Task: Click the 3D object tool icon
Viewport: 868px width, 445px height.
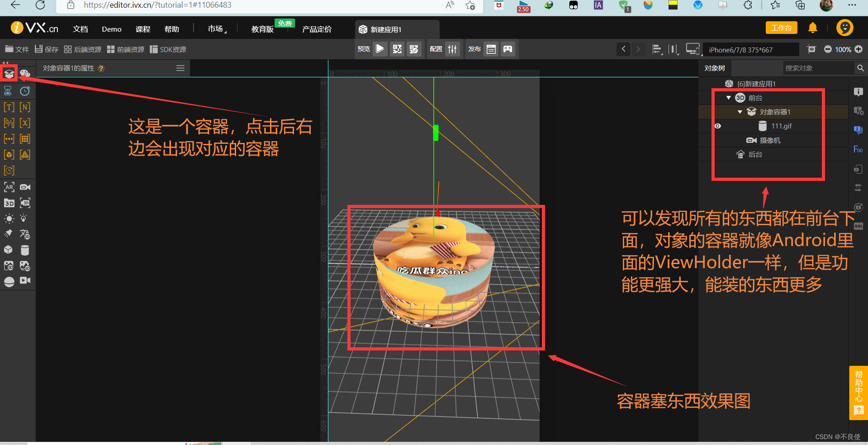Action: pyautogui.click(x=9, y=203)
